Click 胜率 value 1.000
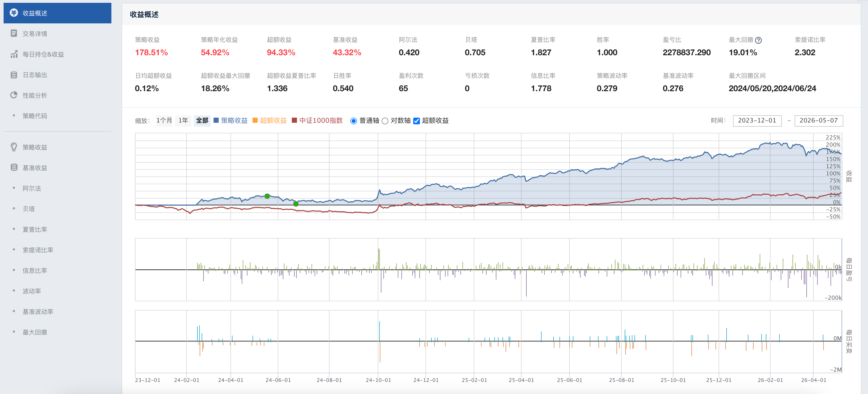 (607, 53)
